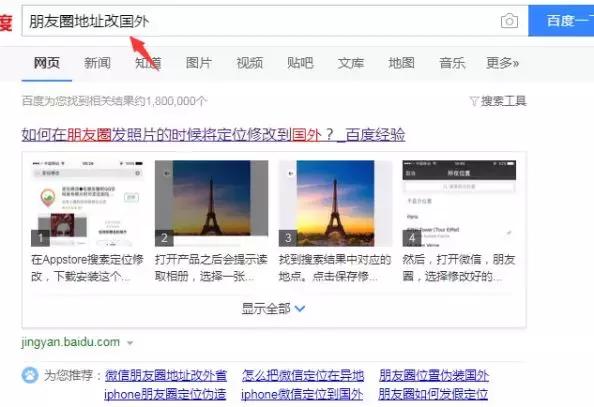Focus the search input field
The height and width of the screenshot is (407, 594).
click(261, 21)
